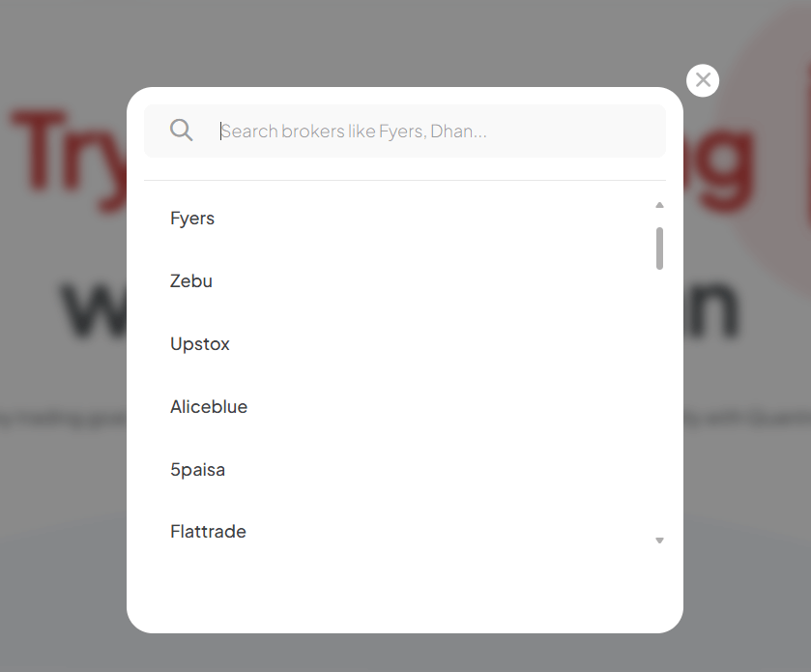Focus the Search brokers input field
Viewport: 811px width, 672px height.
(435, 131)
